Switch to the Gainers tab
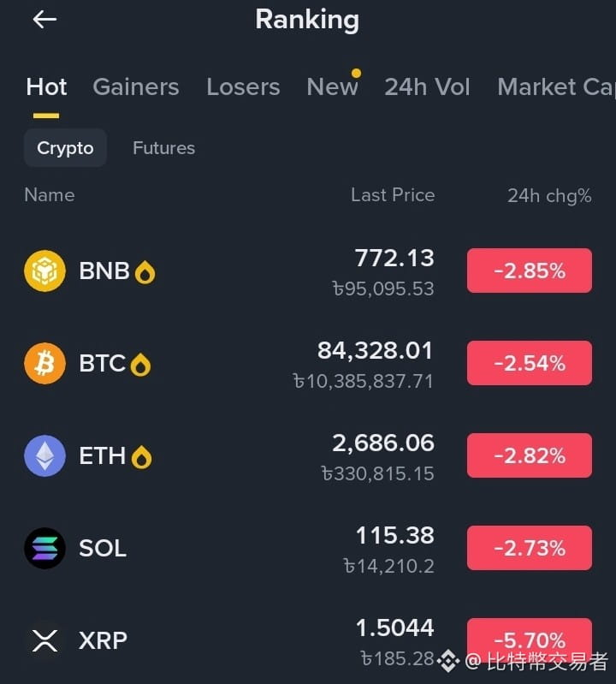This screenshot has width=616, height=684. pos(136,86)
